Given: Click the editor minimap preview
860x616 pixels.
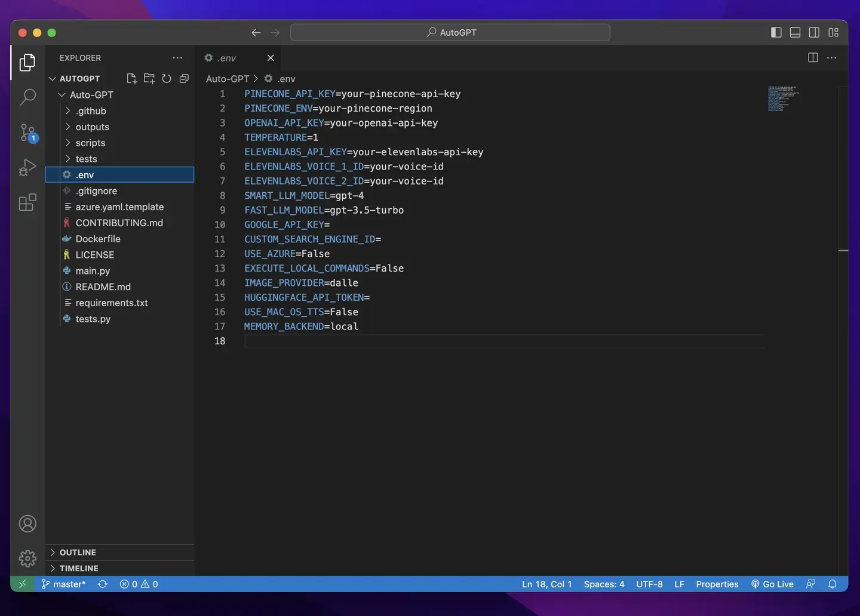Looking at the screenshot, I should 783,98.
